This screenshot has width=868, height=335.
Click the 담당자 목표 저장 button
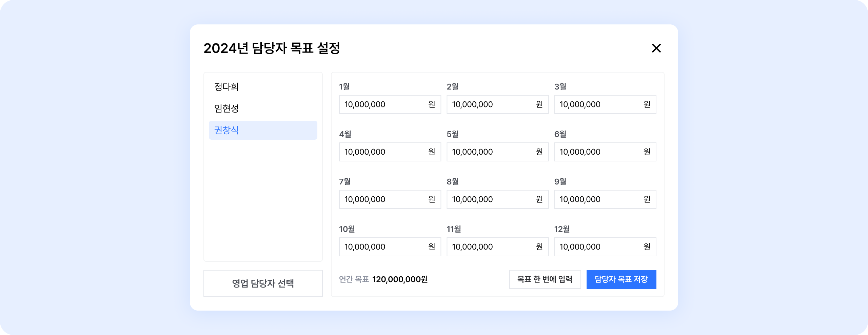[x=621, y=279]
